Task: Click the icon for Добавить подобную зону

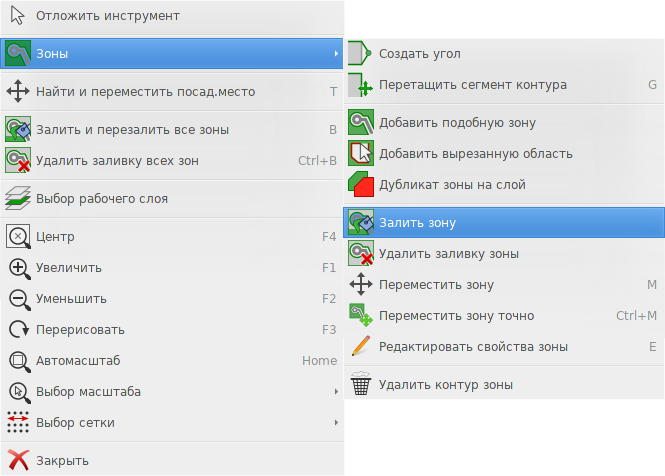Action: pyautogui.click(x=361, y=122)
